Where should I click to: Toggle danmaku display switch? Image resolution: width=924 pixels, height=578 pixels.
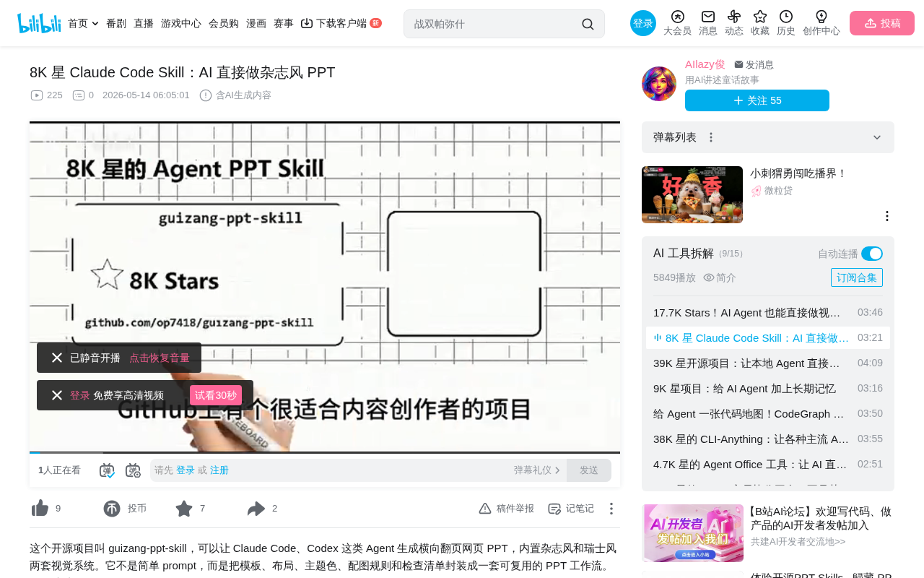(107, 470)
